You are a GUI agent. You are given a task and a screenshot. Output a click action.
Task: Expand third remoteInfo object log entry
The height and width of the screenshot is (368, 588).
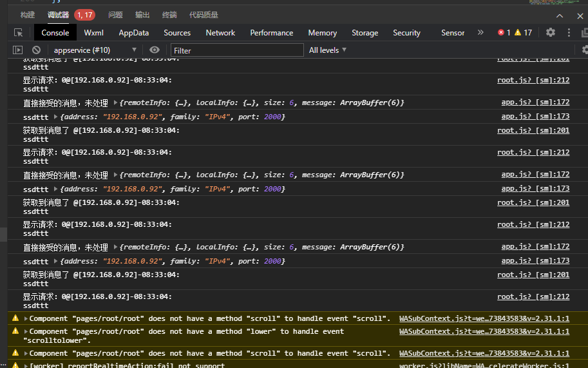[115, 246]
